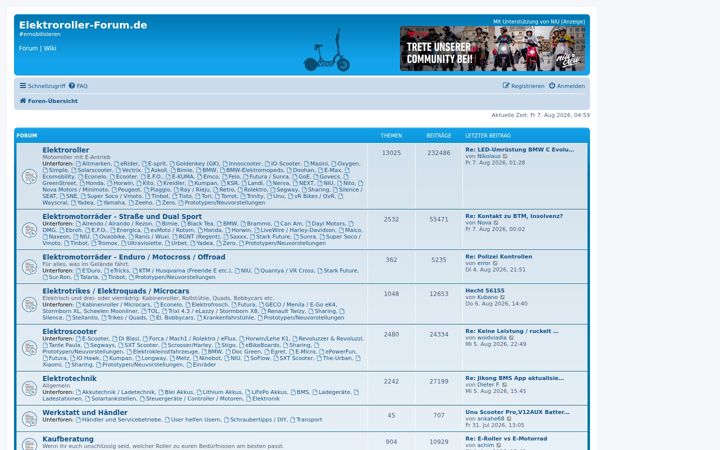Click the forum icon beside Kaufberatung

tap(29, 444)
